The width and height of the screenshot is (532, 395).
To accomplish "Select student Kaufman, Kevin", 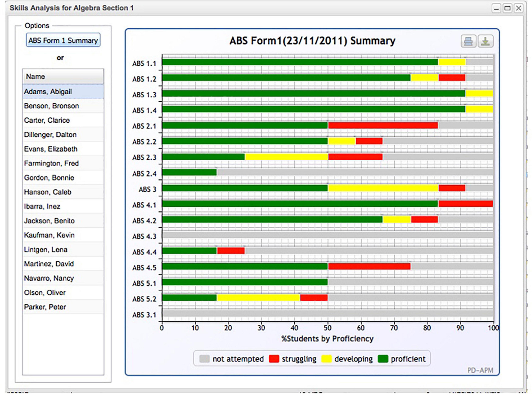I will (63, 235).
